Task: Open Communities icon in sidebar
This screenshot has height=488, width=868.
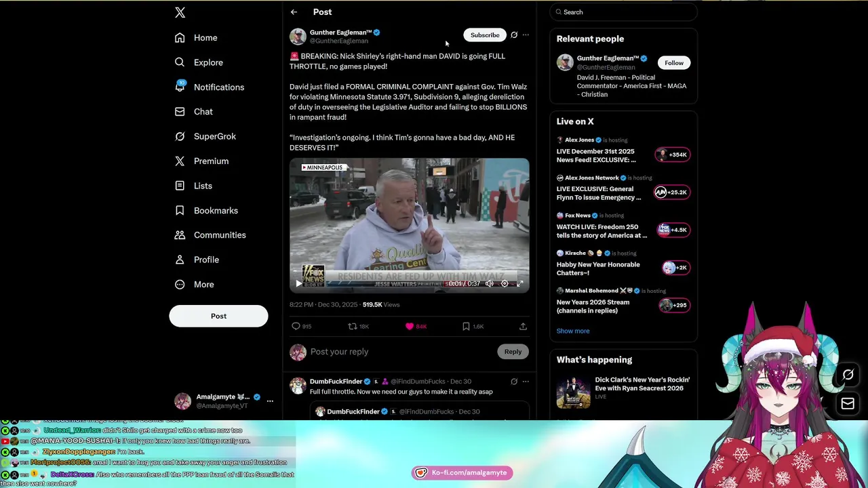Action: 180,235
